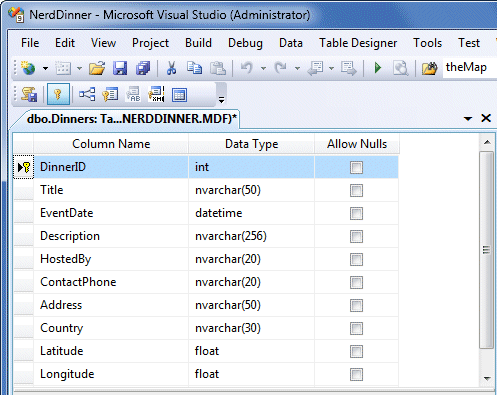
Task: Click the vertical scrollbar thumb of table grid
Action: [x=487, y=250]
